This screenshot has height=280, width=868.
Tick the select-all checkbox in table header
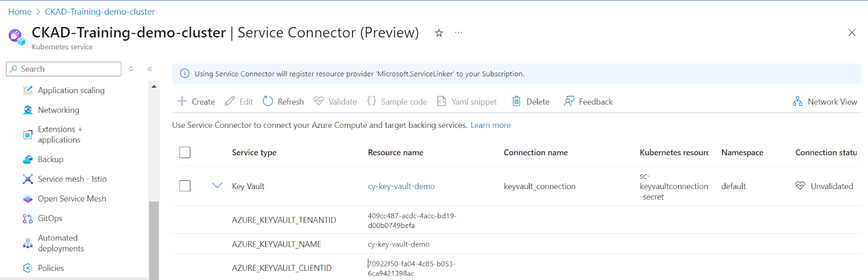(x=185, y=152)
